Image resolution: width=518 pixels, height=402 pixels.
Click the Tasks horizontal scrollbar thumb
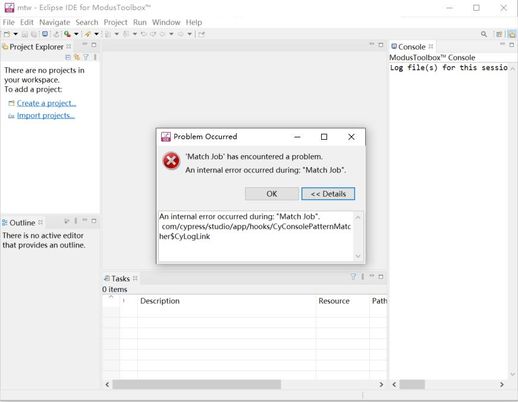tap(197, 385)
